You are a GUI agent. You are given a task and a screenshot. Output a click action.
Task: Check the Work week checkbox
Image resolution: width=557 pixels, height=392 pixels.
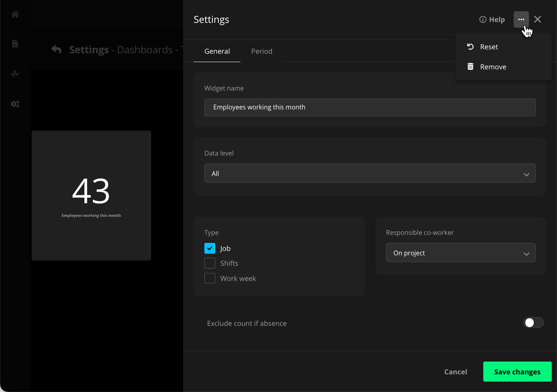[x=210, y=278]
